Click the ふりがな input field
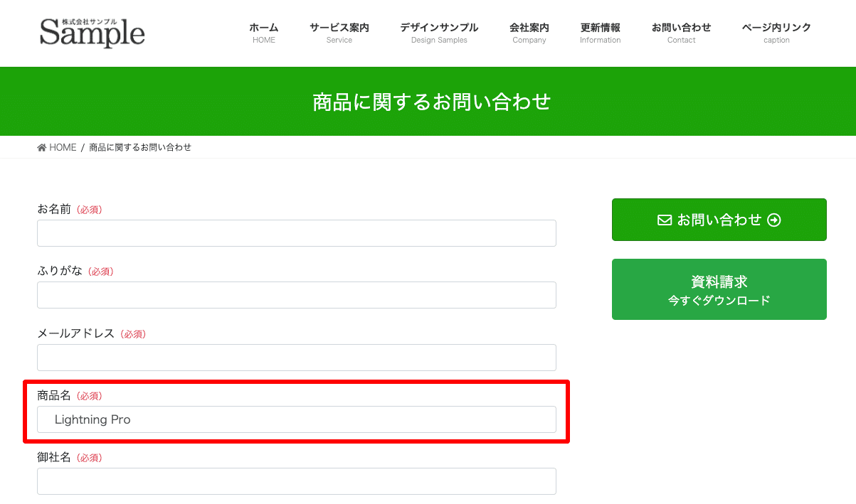Viewport: 856px width, 504px height. pos(296,295)
